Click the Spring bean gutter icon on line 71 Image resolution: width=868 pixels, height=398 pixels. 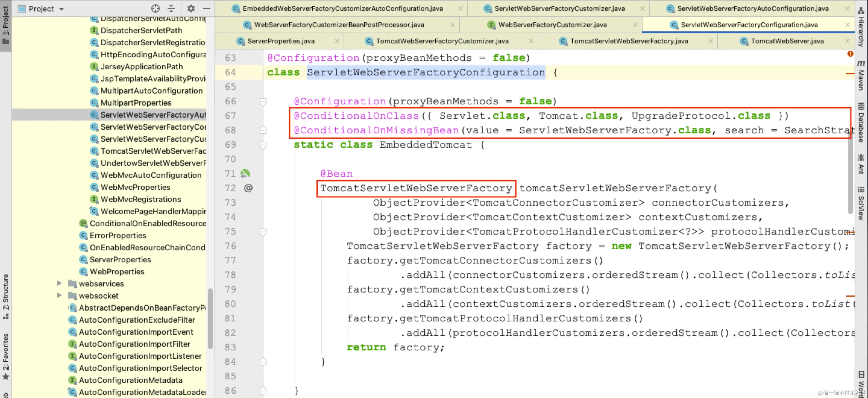245,174
